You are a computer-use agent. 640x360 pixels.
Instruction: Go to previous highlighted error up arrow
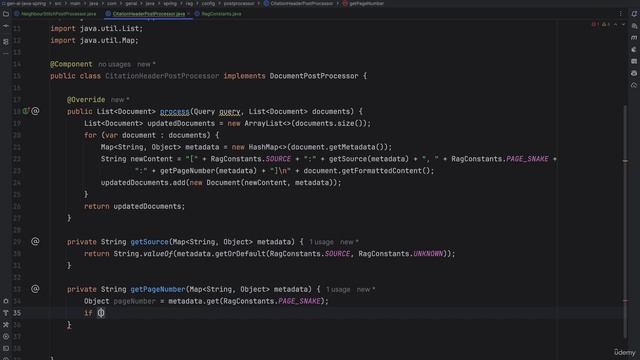coord(616,24)
